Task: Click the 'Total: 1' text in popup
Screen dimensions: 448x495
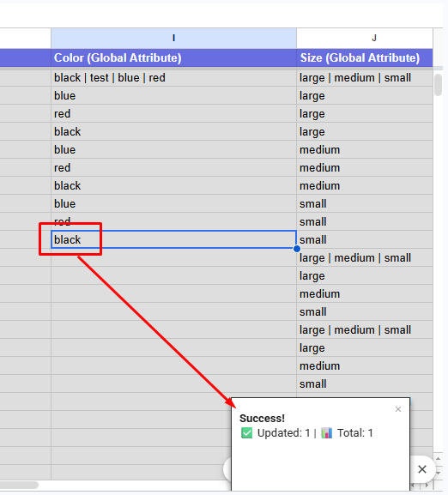Action: point(354,433)
